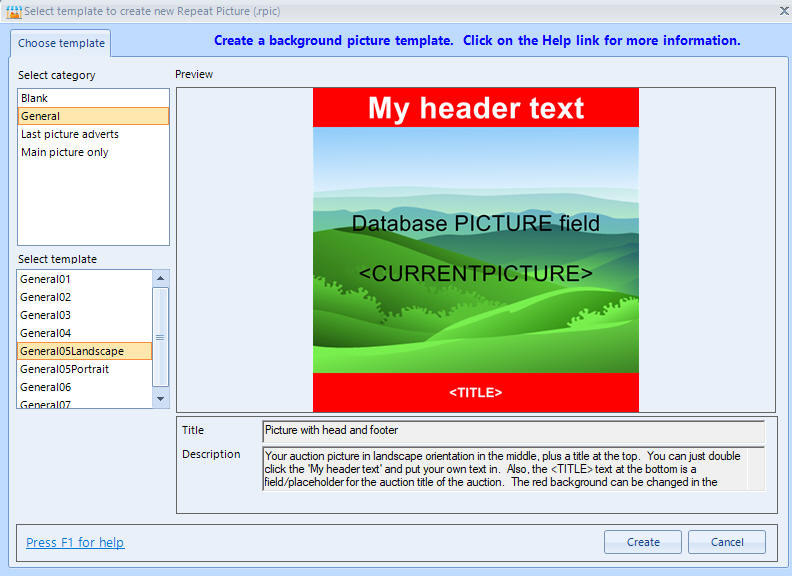Click the Title field 'Picture with head and footer'
The width and height of the screenshot is (792, 576).
514,430
